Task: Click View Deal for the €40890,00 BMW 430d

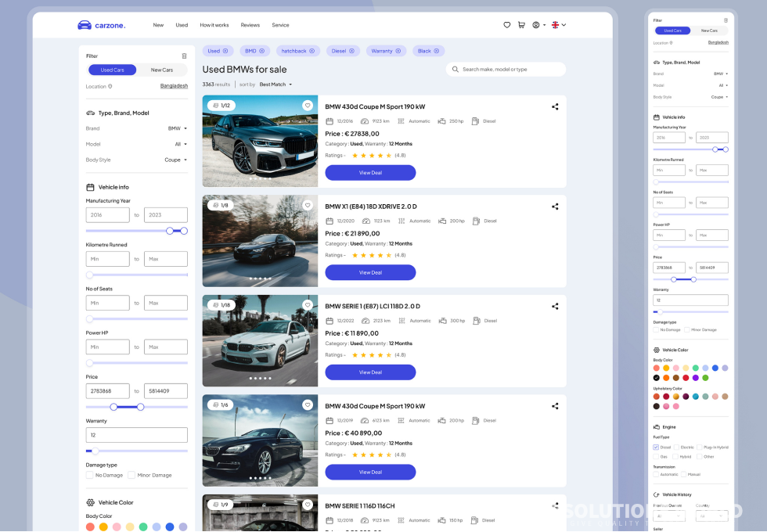Action: coord(370,472)
